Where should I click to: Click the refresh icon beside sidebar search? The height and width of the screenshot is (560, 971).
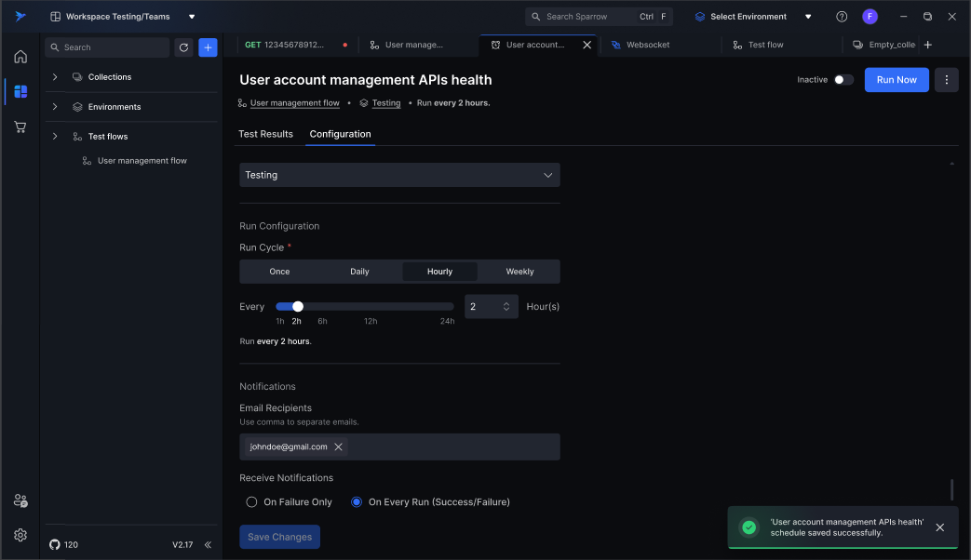[183, 47]
